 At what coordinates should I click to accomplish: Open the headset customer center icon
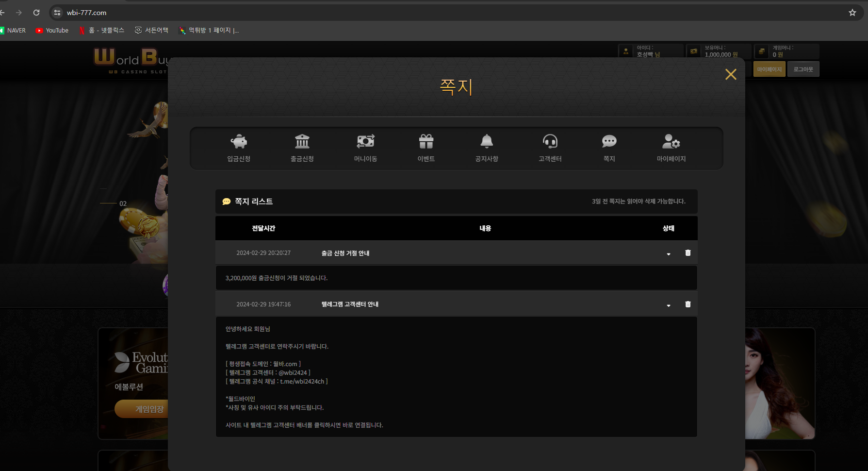pyautogui.click(x=550, y=142)
